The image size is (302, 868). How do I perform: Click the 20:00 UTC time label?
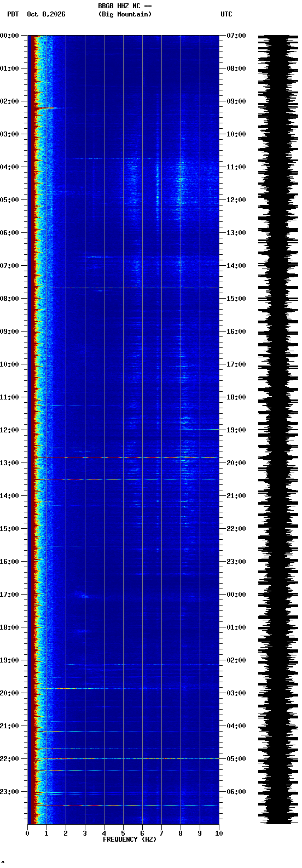tap(236, 463)
